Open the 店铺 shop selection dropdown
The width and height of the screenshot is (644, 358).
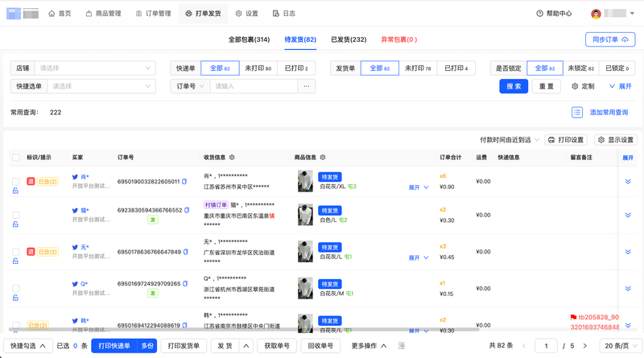coord(95,68)
